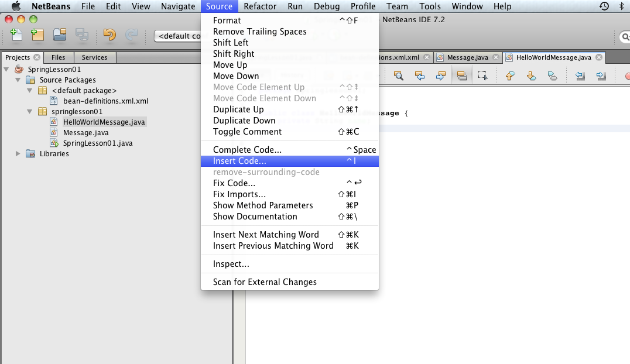Viewport: 630px width, 364px height.
Task: Collapse the Source Packages node
Action: [18, 80]
